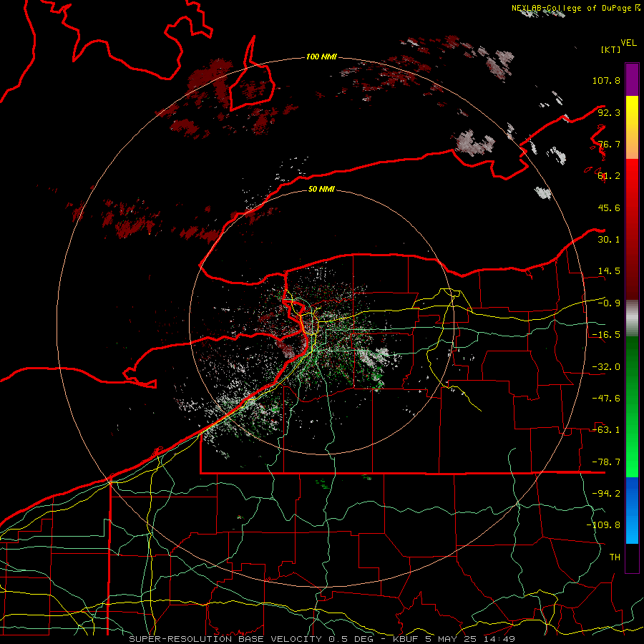
Task: Pick the blue segment of color bar
Action: (x=632, y=510)
